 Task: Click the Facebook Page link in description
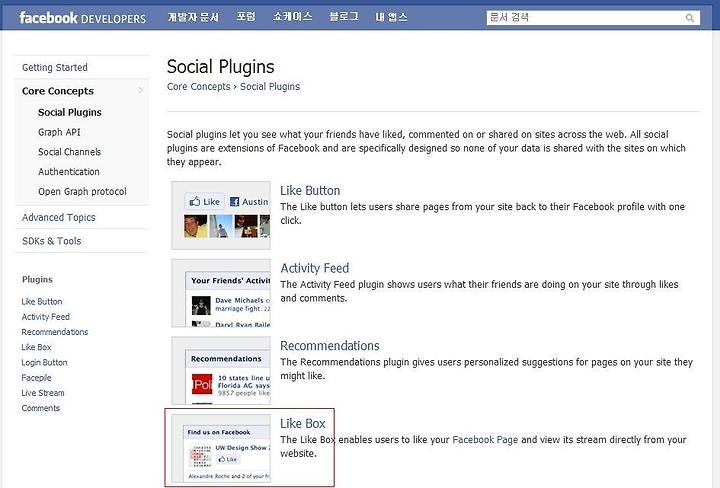(485, 440)
